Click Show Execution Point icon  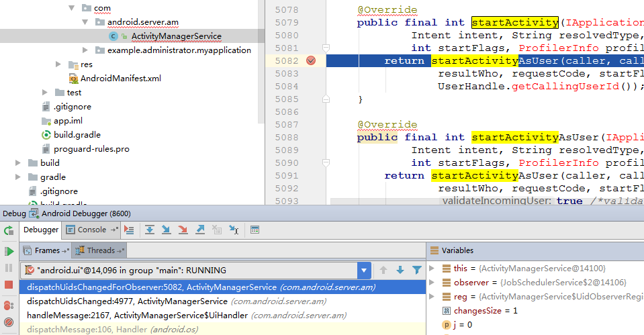coord(130,230)
